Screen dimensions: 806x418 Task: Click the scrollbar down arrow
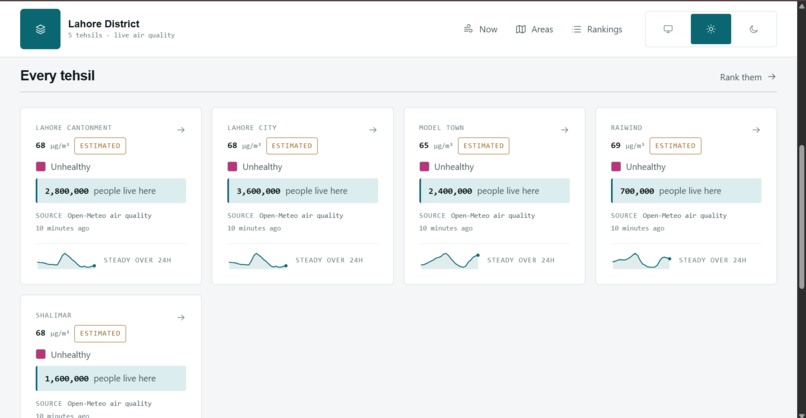801,414
